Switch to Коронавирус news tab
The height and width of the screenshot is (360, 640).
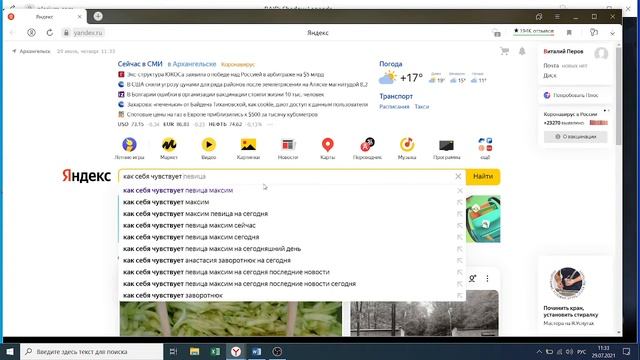[x=238, y=64]
